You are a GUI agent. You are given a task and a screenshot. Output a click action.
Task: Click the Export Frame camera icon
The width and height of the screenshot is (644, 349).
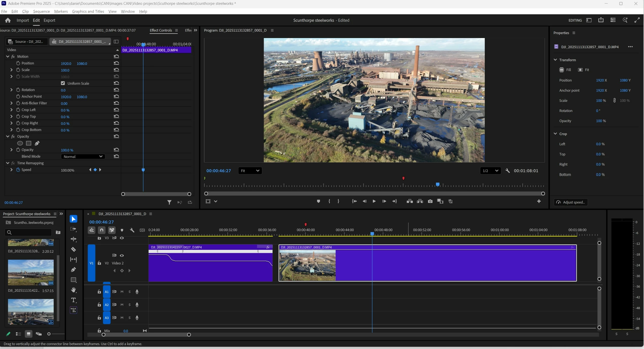pos(430,201)
